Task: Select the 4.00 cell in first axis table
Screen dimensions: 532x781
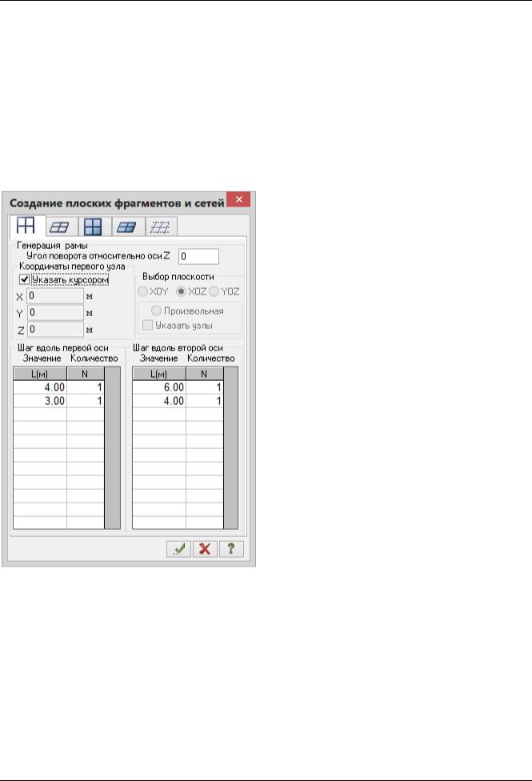Action: coord(40,387)
